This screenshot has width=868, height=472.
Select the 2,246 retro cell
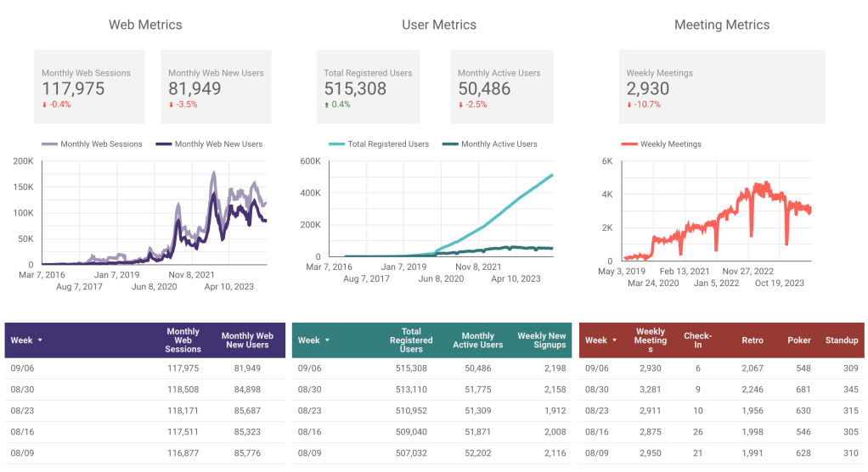click(752, 390)
